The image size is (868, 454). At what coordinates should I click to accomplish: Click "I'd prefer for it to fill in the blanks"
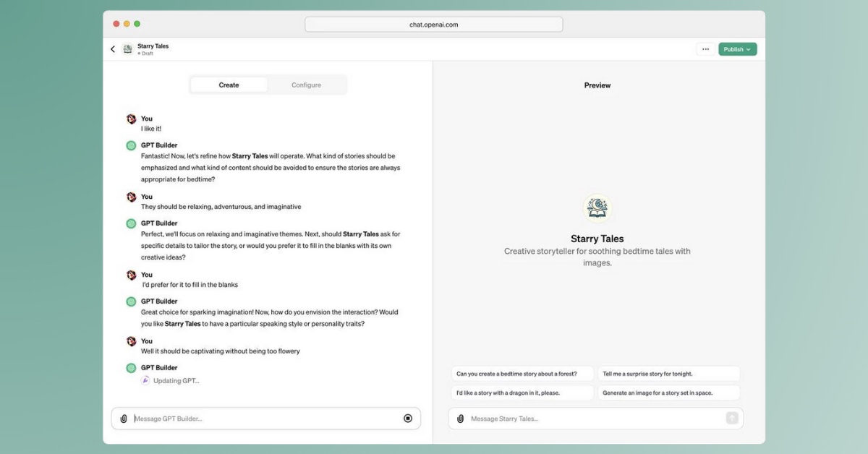190,285
